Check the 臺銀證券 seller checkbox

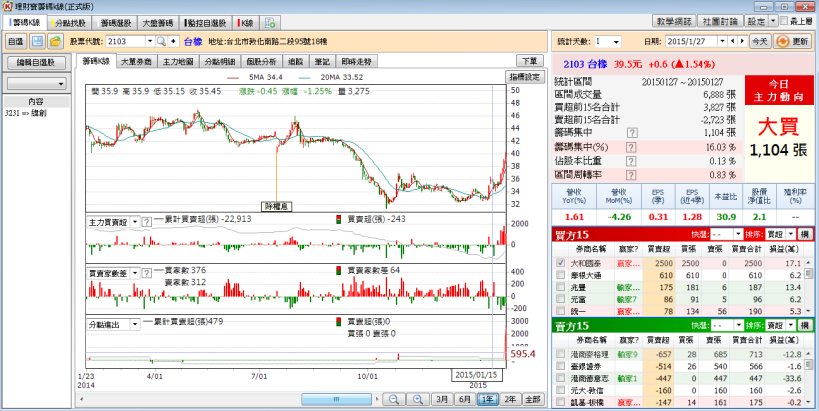tap(560, 366)
